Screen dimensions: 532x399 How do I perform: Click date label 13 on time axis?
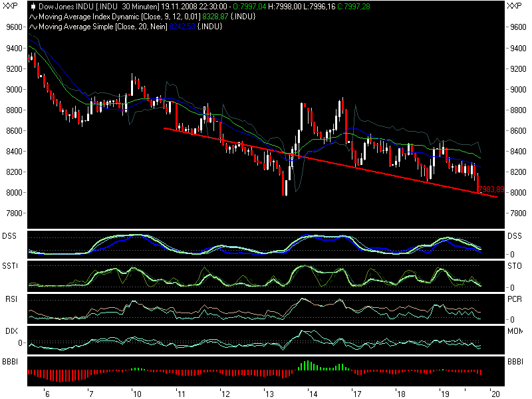pyautogui.click(x=269, y=394)
